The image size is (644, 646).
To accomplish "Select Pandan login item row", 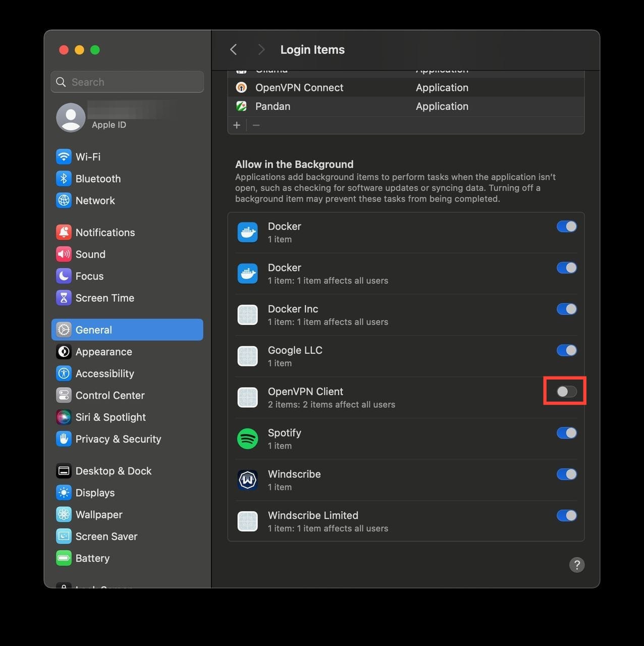I will (406, 106).
